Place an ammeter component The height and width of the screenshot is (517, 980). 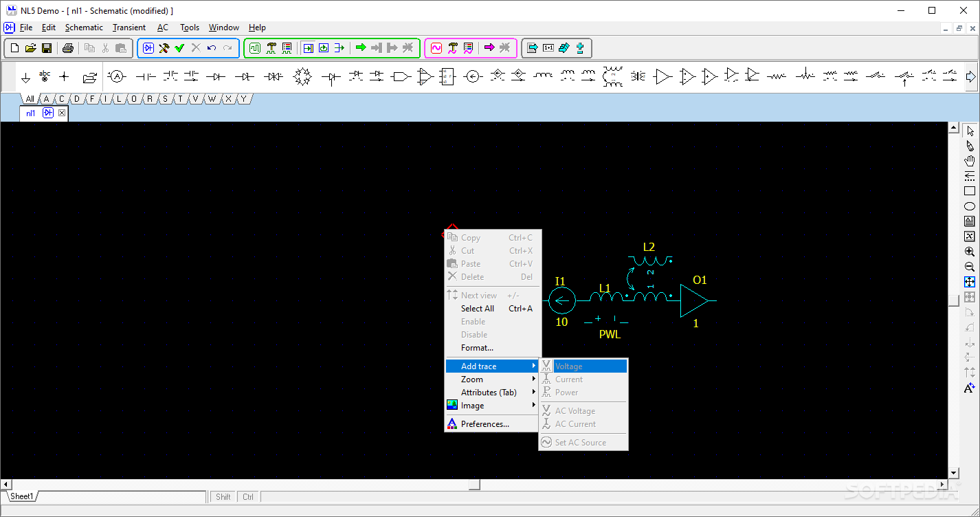pos(117,77)
